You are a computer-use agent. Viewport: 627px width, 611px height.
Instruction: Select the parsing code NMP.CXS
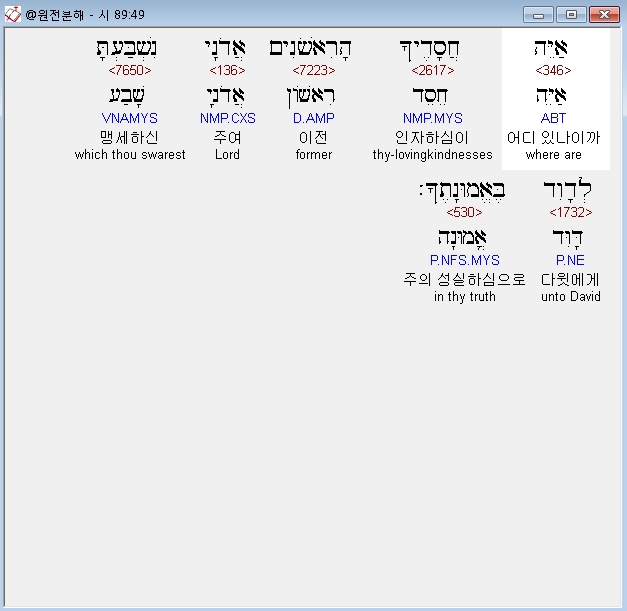point(228,118)
